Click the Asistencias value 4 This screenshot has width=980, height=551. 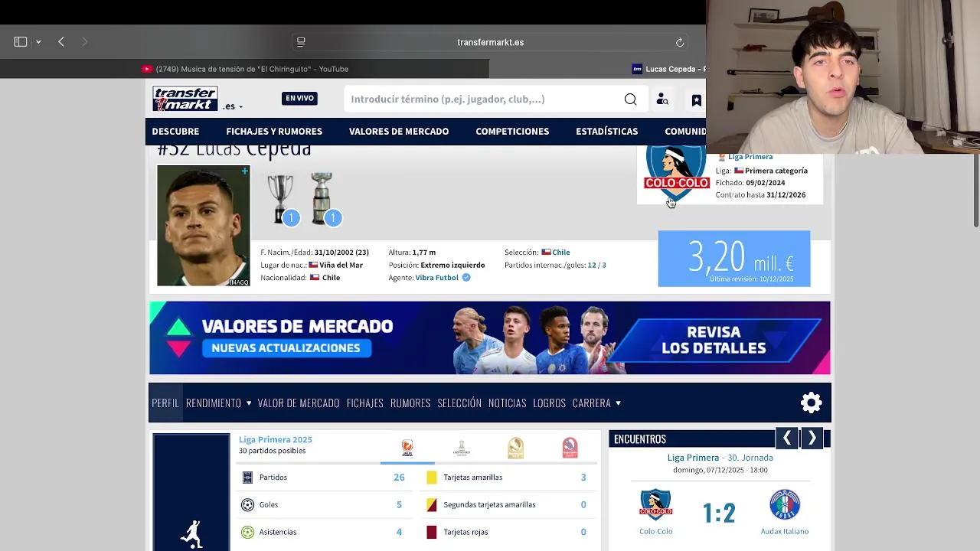399,532
